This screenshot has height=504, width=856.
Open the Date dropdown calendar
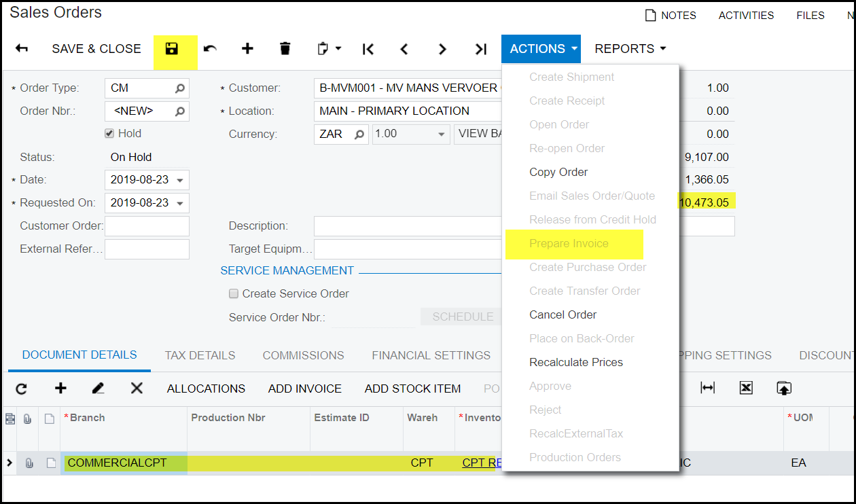point(180,181)
